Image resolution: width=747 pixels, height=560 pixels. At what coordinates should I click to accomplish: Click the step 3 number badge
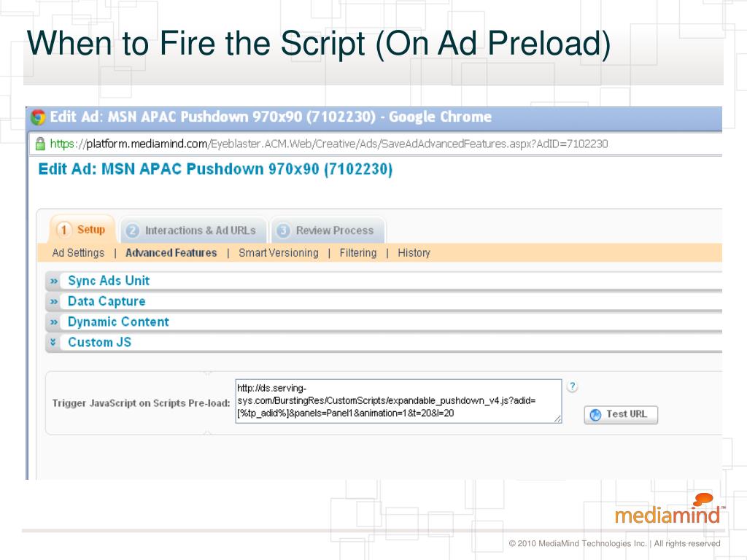tap(283, 230)
